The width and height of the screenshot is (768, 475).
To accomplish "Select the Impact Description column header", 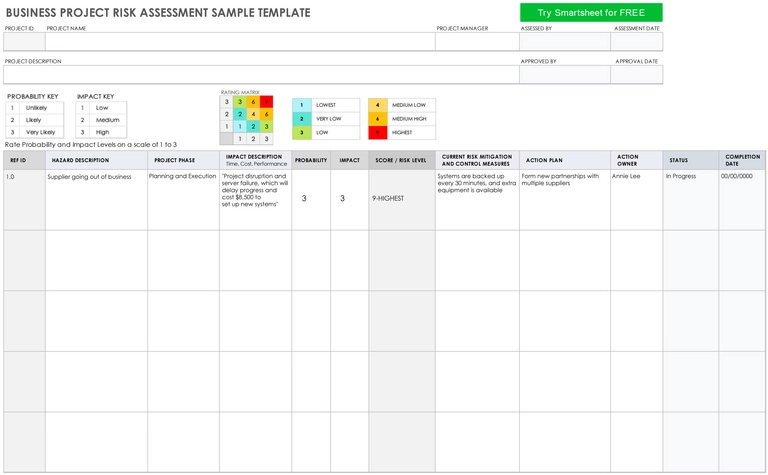I will point(256,160).
